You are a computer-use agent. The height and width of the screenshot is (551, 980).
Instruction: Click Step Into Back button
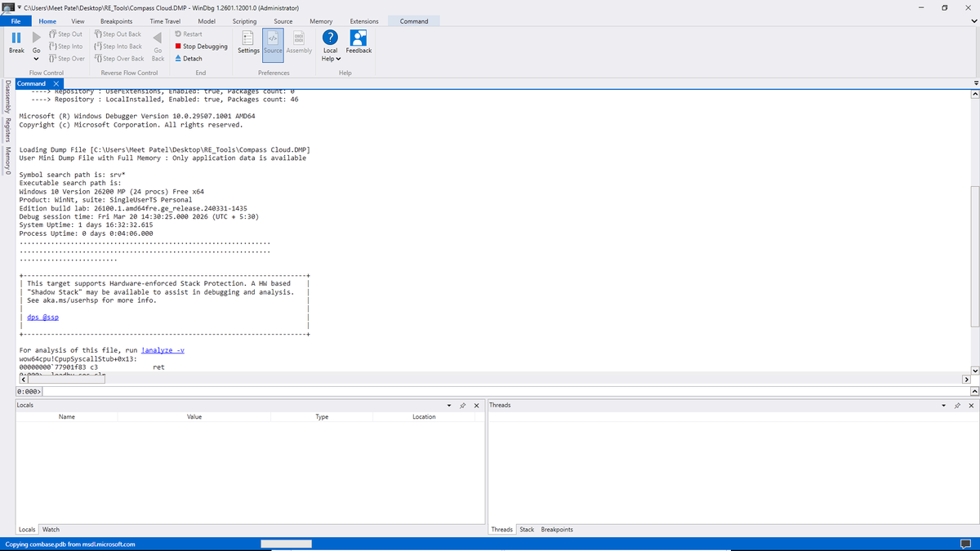pos(118,47)
